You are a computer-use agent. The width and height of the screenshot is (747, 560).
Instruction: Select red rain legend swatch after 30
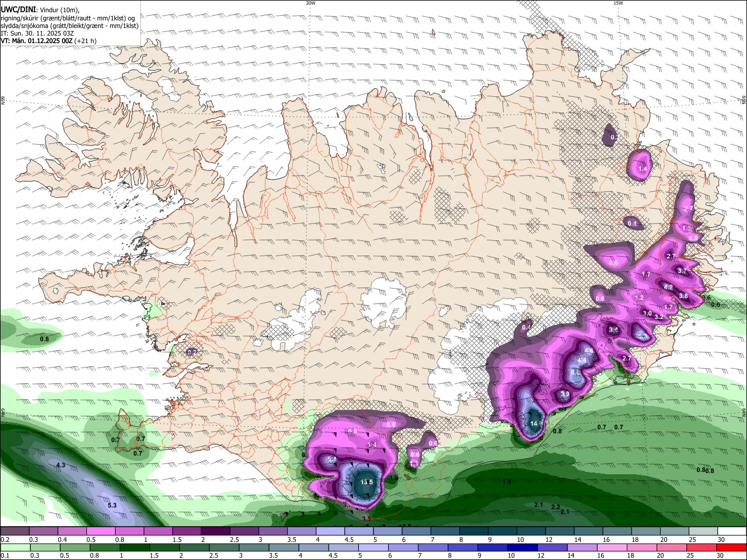[x=731, y=548]
